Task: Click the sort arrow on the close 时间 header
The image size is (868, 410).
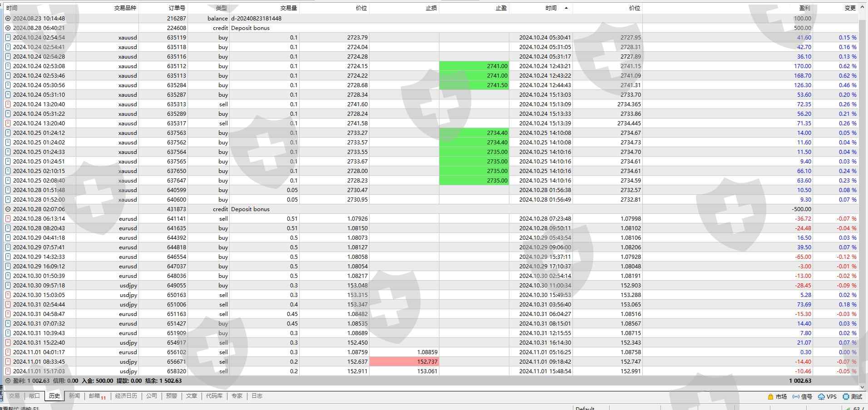Action: 566,8
